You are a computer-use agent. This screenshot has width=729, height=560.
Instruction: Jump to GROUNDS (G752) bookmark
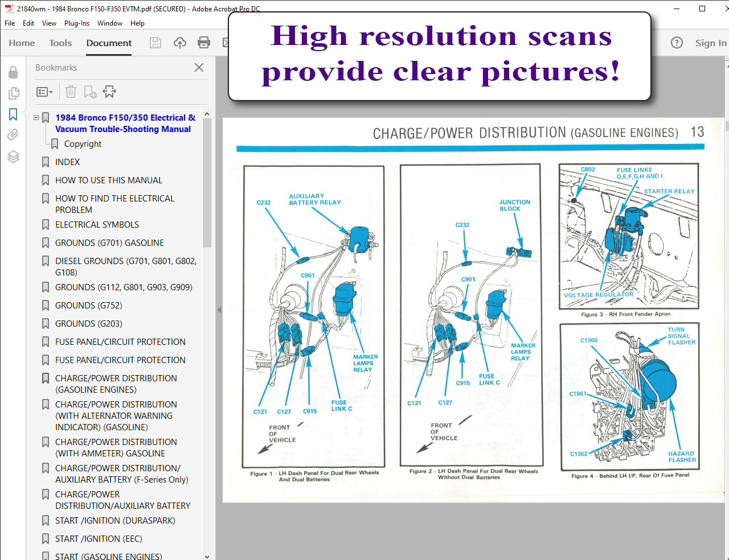pos(89,306)
